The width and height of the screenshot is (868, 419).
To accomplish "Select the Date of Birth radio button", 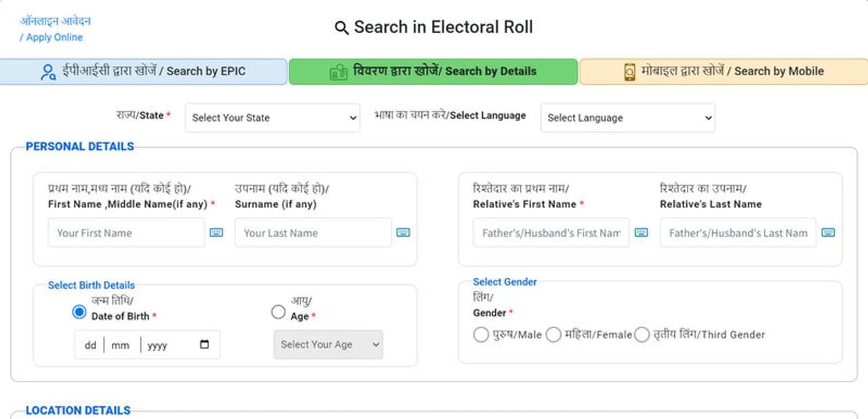I will click(x=79, y=312).
